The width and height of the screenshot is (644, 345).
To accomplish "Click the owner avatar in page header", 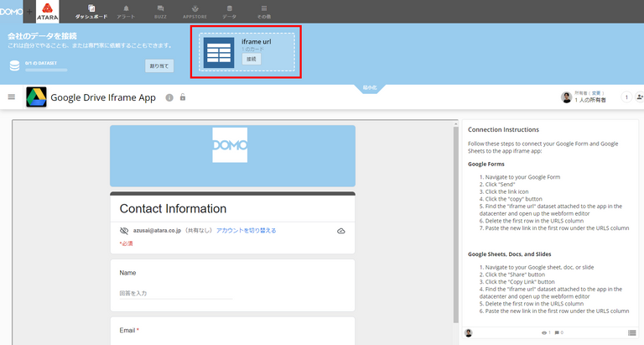I will point(566,97).
